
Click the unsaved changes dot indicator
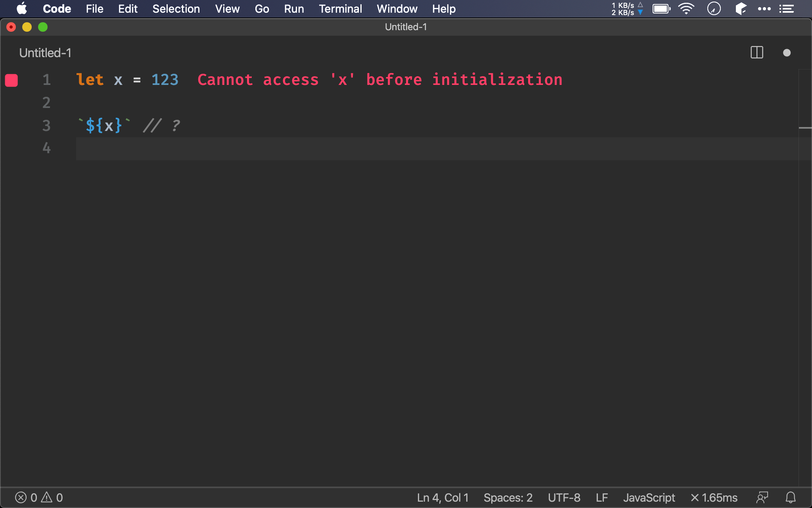pyautogui.click(x=787, y=53)
